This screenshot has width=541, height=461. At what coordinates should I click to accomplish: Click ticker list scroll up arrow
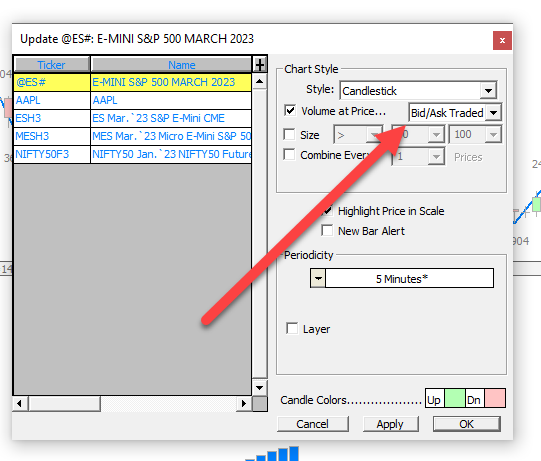(x=259, y=82)
